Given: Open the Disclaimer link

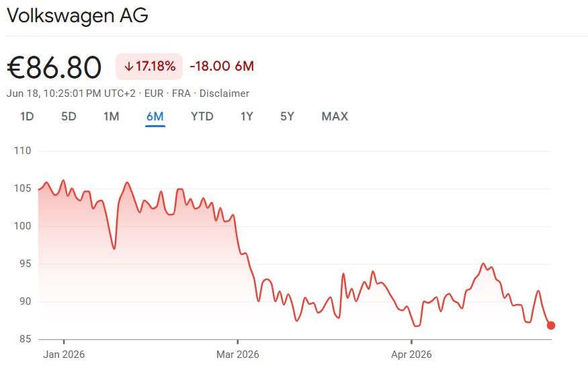Looking at the screenshot, I should pyautogui.click(x=224, y=94).
